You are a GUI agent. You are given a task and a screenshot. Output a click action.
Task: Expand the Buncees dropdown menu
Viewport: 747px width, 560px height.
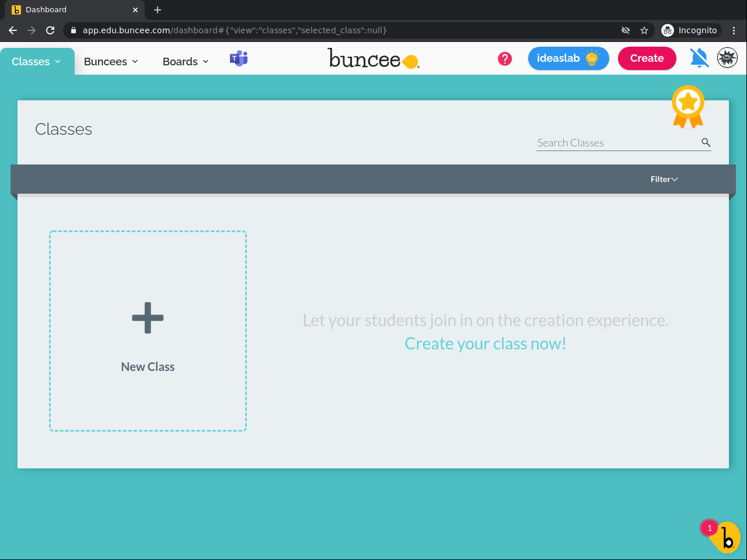click(111, 61)
